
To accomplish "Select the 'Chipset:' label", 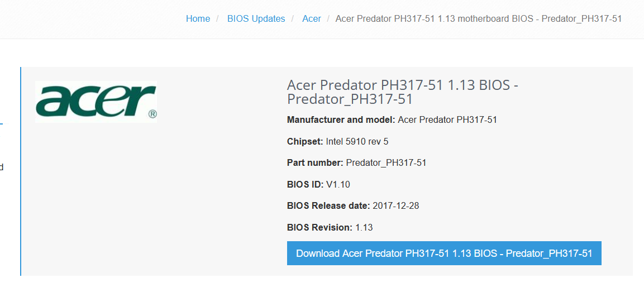I will point(305,141).
